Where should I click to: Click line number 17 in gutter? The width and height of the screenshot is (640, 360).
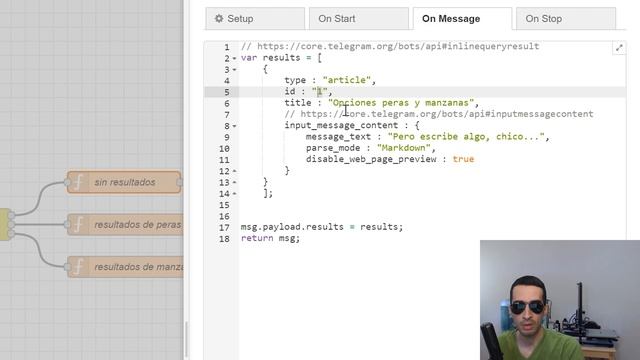pos(224,228)
